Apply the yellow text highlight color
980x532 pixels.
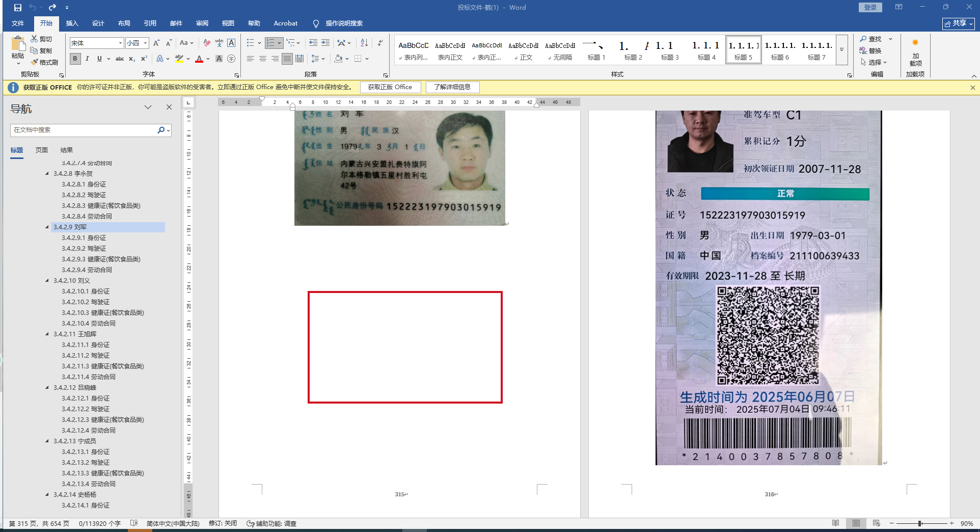pyautogui.click(x=179, y=59)
